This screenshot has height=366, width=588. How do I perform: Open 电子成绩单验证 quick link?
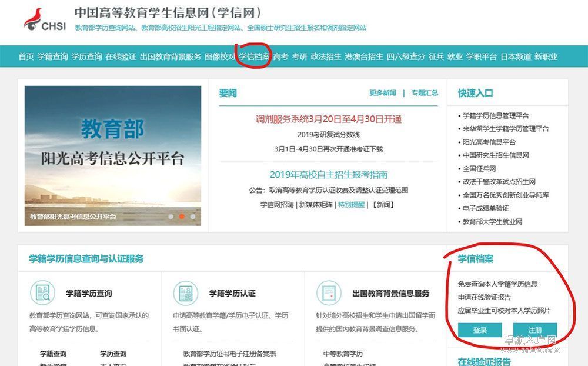click(486, 208)
